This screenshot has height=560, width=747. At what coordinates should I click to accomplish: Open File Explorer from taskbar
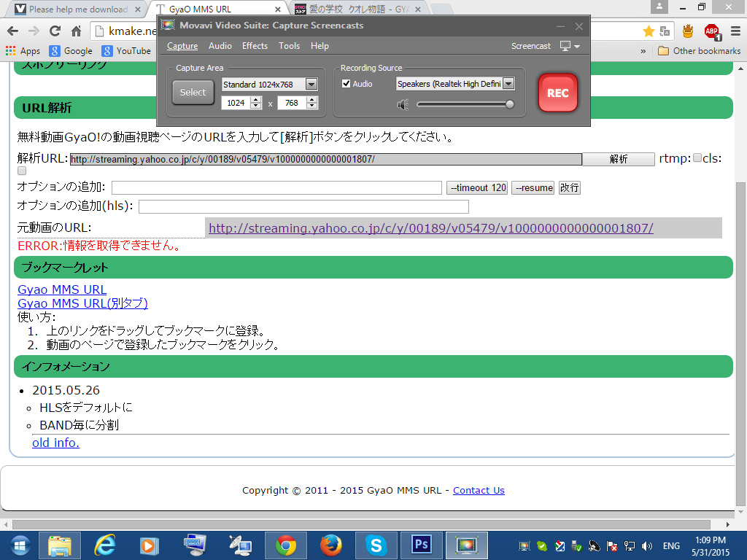pyautogui.click(x=60, y=545)
